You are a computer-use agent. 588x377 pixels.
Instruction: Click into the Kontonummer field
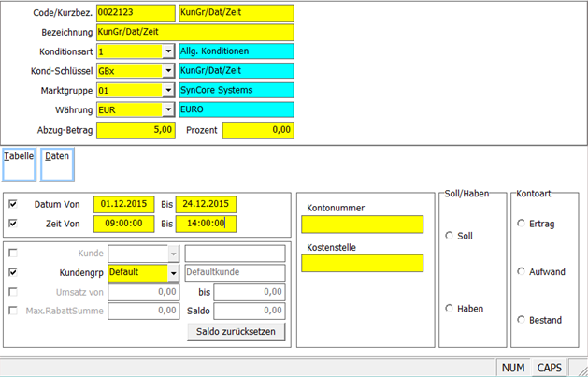pos(363,225)
